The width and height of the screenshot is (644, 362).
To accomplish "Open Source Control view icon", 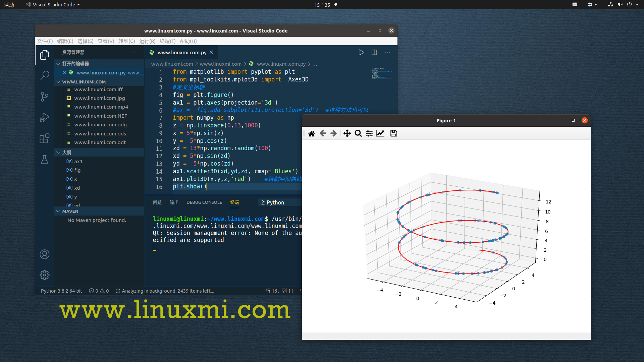I will click(45, 97).
